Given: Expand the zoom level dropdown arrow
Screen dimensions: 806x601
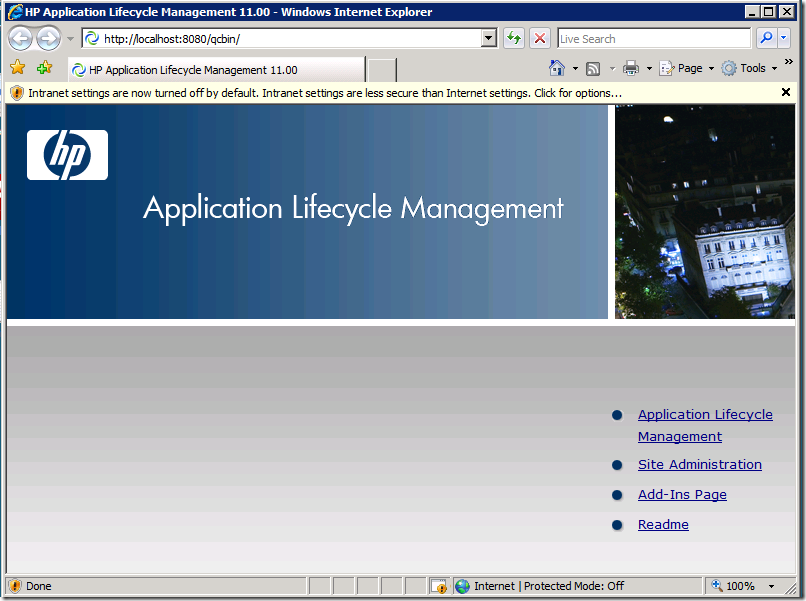Looking at the screenshot, I should (771, 586).
